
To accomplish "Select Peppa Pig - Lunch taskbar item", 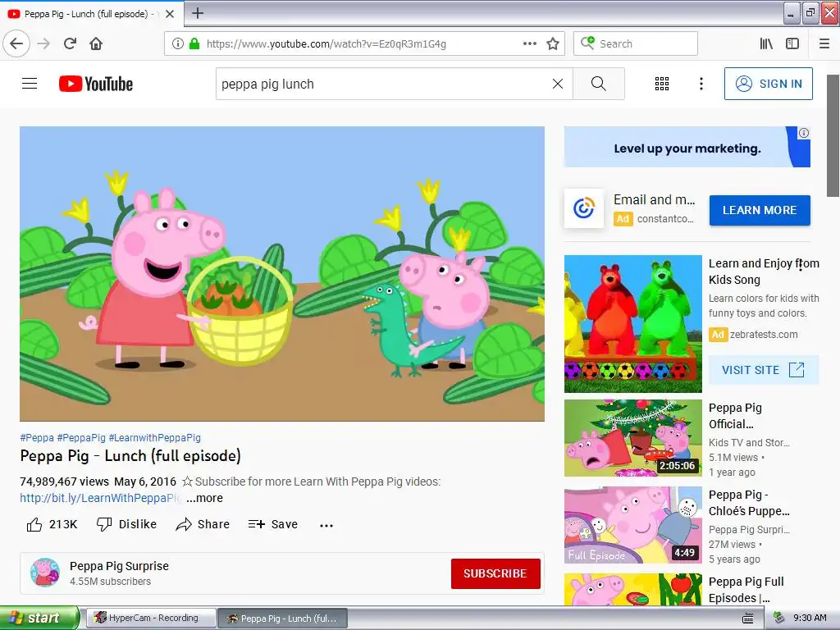I will pyautogui.click(x=283, y=619).
